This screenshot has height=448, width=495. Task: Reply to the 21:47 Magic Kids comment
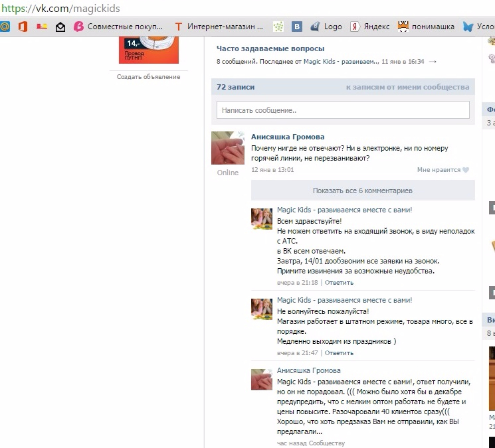coord(339,352)
